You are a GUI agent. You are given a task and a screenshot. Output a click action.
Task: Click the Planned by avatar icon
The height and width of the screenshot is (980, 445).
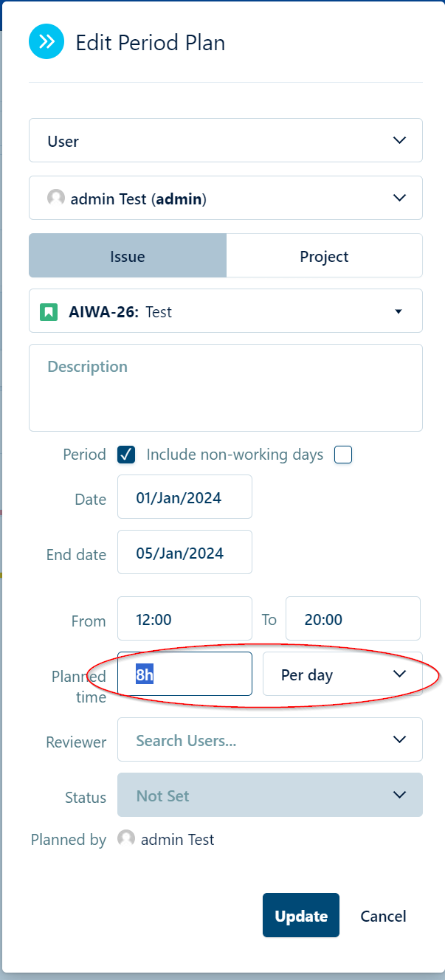pos(127,839)
